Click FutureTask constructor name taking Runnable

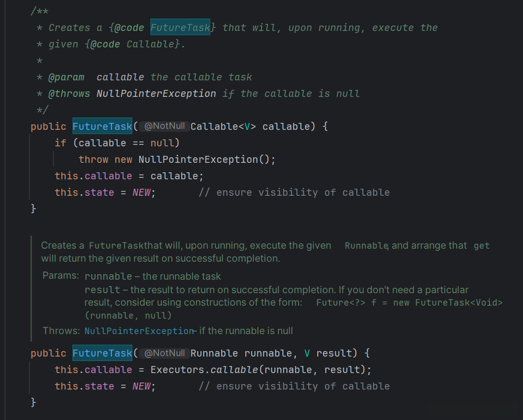(x=102, y=353)
